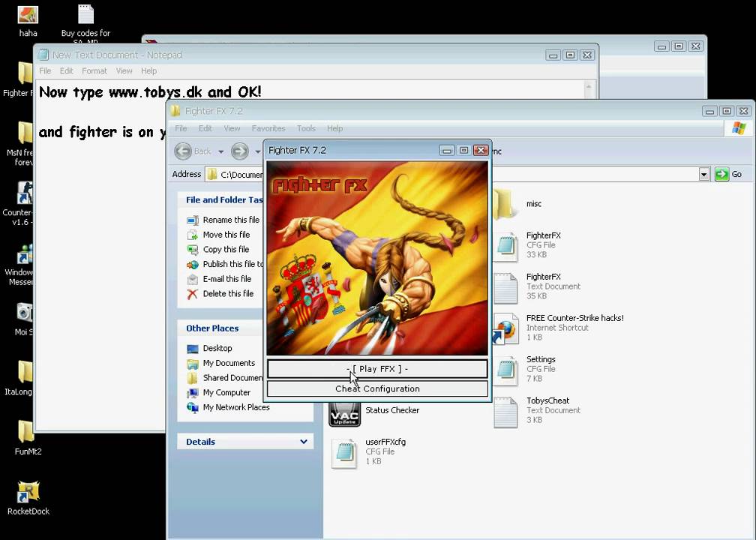Close the Fighter FX 7.2 launcher dialog
This screenshot has width=756, height=540.
(x=481, y=151)
